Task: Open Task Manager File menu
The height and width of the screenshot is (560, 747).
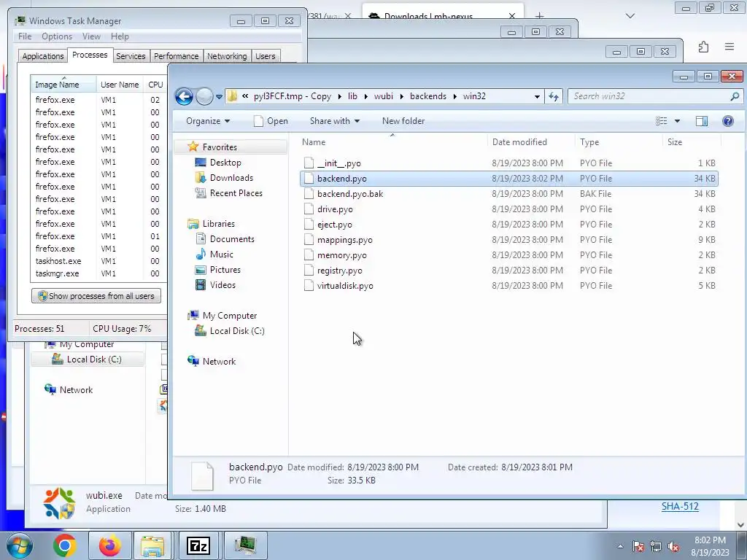Action: 25,36
